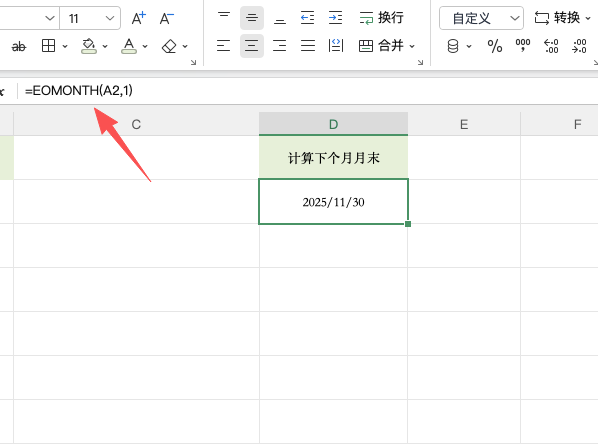Align text left horizontally
Image resolution: width=598 pixels, height=444 pixels.
223,46
